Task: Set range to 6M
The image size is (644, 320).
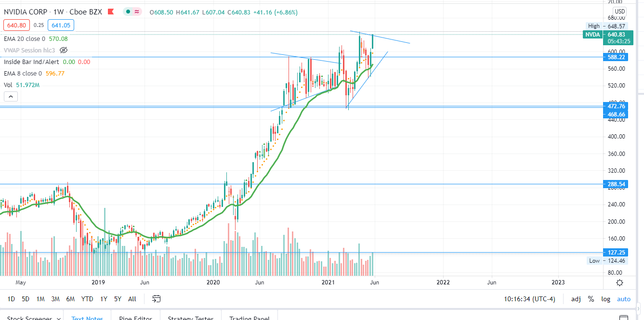Action: 70,299
